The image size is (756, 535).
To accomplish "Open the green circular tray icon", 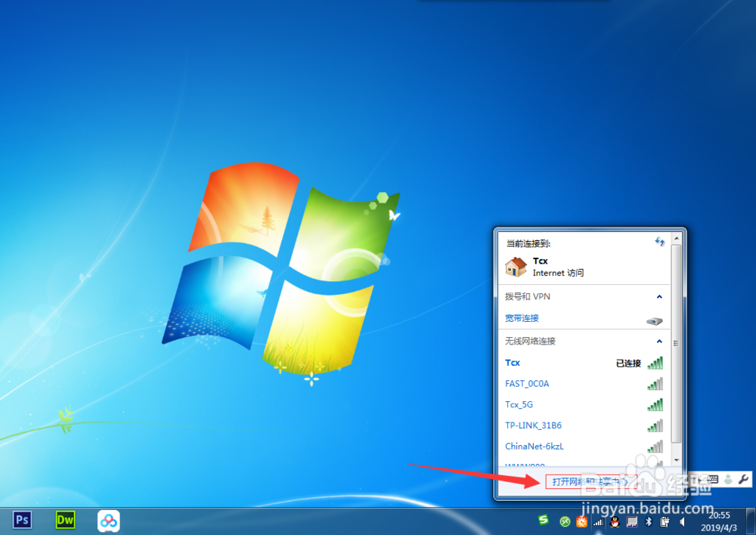I will coord(565,521).
